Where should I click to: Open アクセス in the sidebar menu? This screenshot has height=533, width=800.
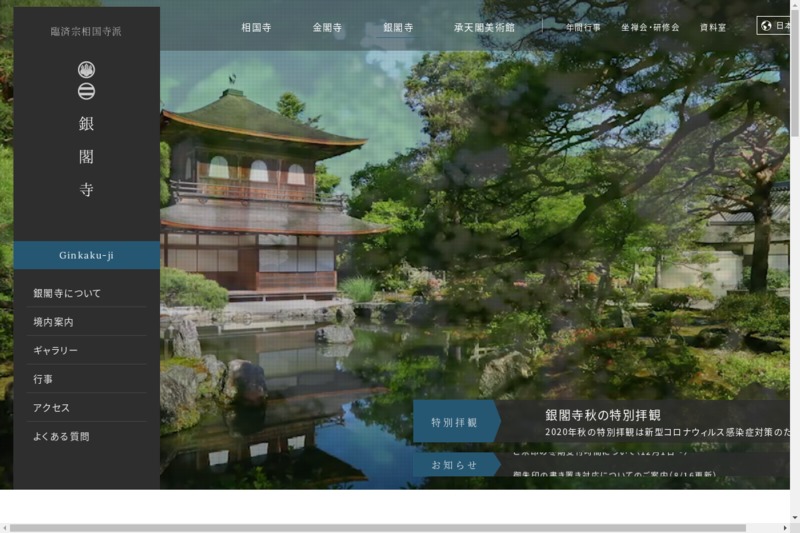(51, 408)
